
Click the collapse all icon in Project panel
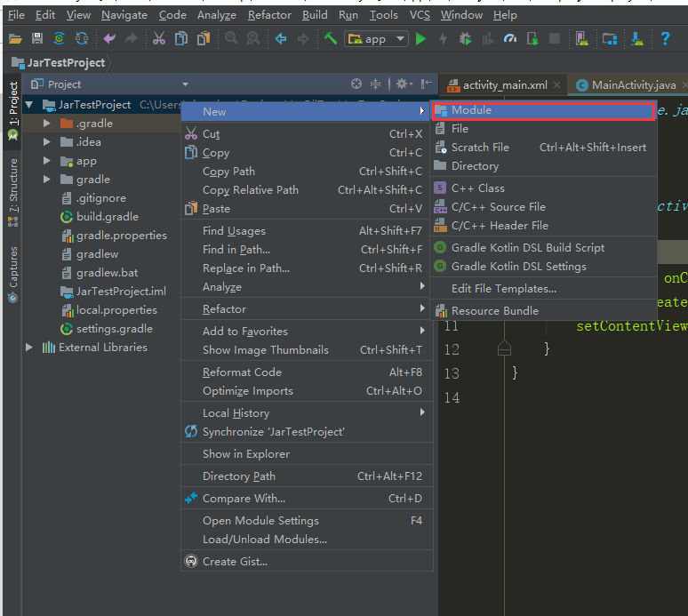[x=375, y=84]
